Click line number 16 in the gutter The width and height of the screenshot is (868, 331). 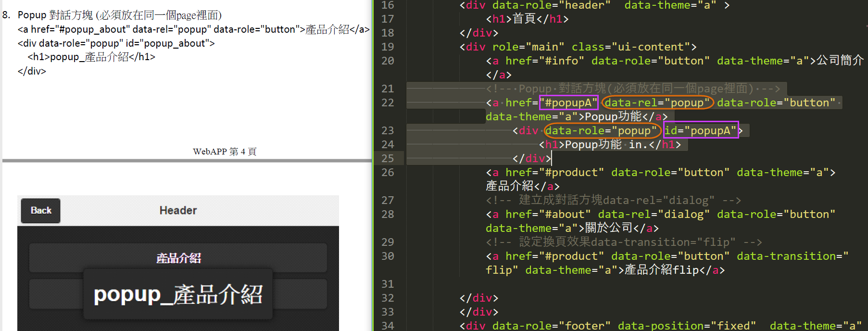pos(388,5)
